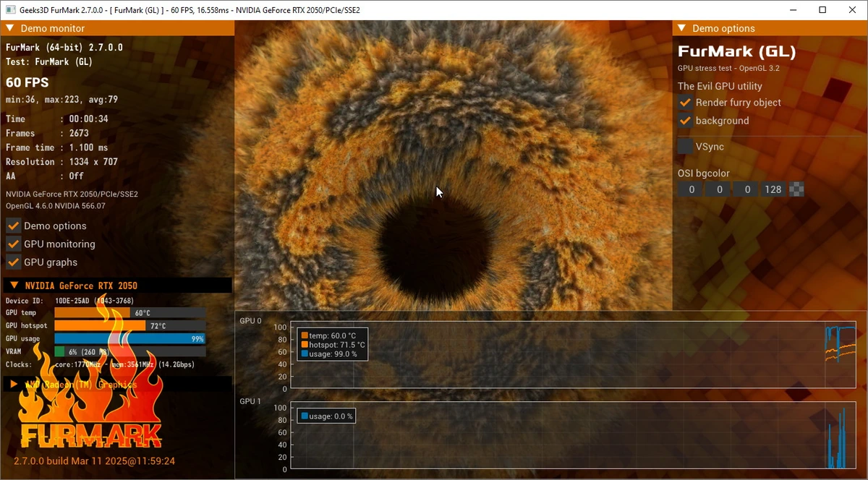Screen dimensions: 868x480
Task: Click the AA Off row
Action: (44, 176)
